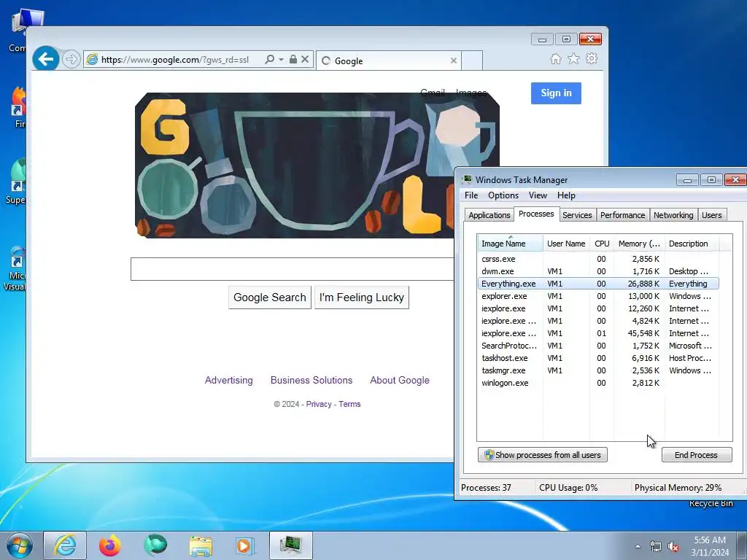Switch to the Users tab
747x560 pixels.
(x=712, y=215)
